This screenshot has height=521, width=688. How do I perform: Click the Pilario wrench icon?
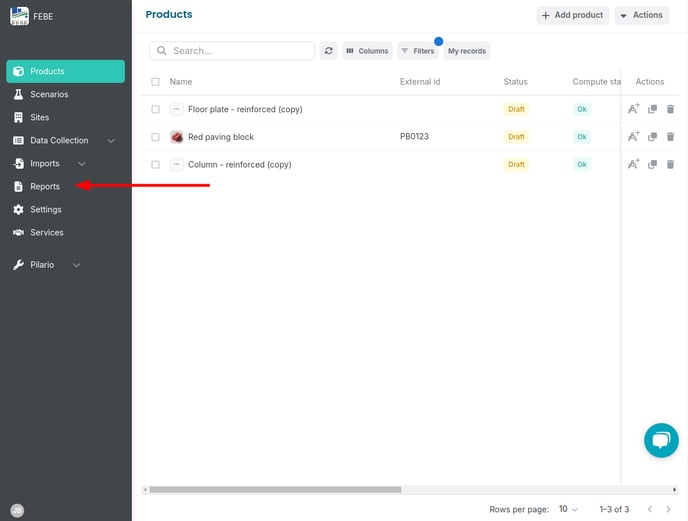(18, 265)
